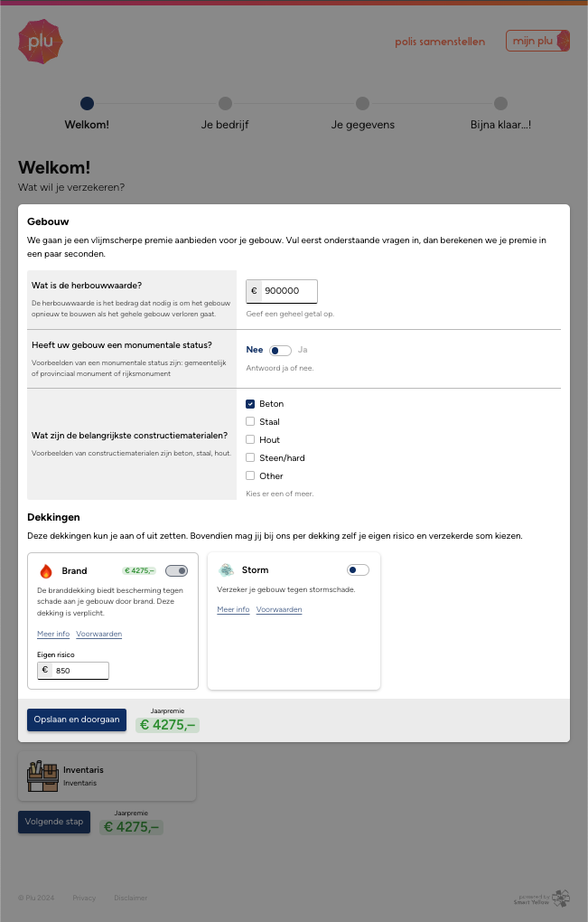Go to the Je bedrijf step
The height and width of the screenshot is (922, 588).
[x=225, y=114]
